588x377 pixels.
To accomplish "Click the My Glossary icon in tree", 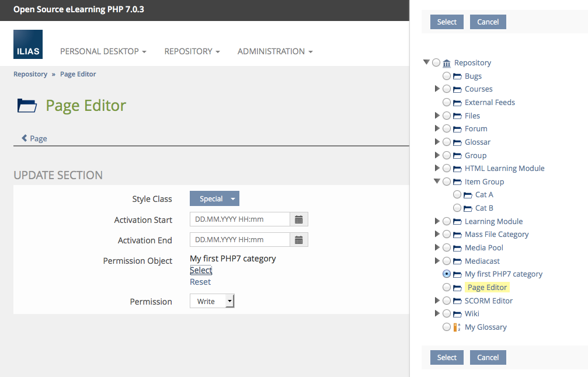I will pyautogui.click(x=457, y=327).
